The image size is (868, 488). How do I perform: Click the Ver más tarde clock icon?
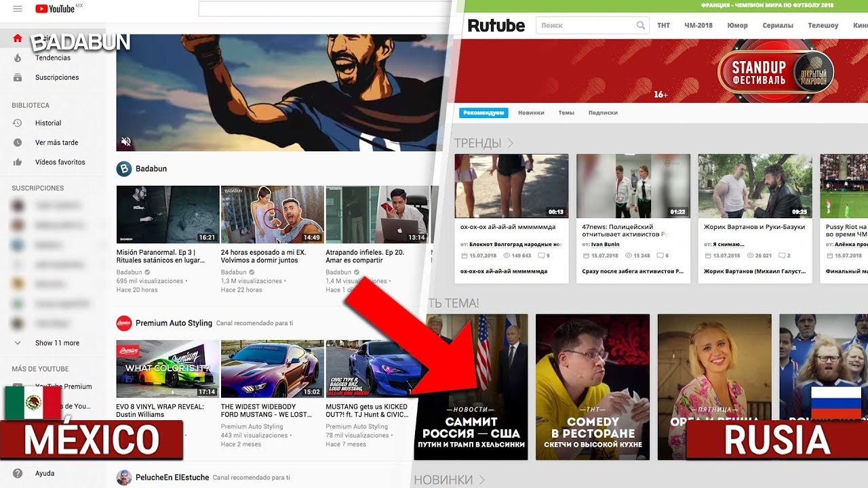coord(18,143)
